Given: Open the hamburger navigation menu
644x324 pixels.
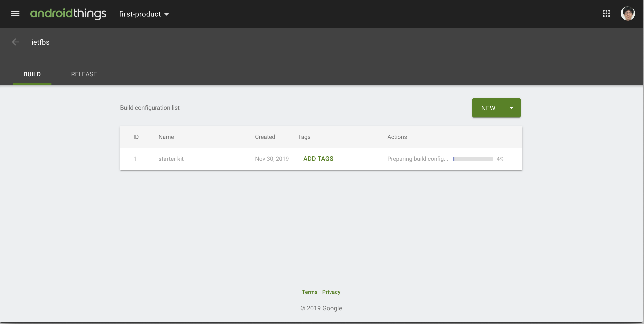Looking at the screenshot, I should coord(15,13).
